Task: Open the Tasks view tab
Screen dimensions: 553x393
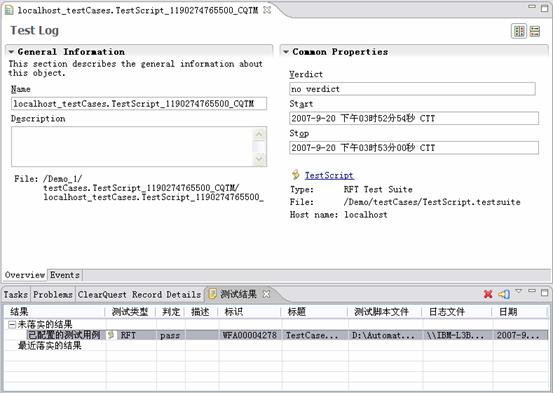Action: 16,295
